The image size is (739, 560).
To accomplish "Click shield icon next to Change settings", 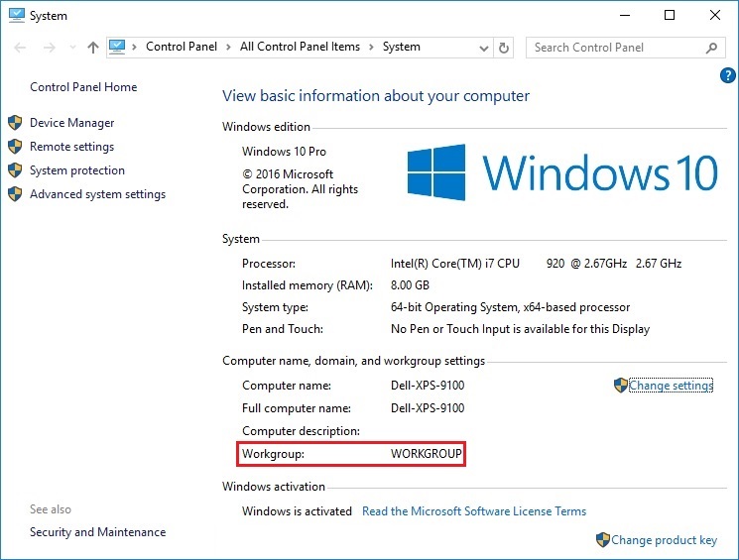I will point(621,386).
